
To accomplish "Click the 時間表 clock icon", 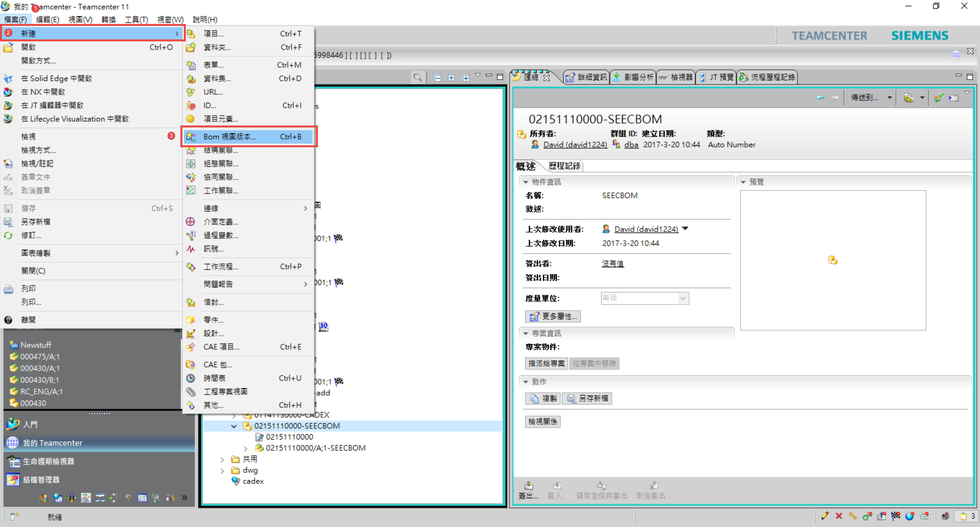I will [191, 378].
